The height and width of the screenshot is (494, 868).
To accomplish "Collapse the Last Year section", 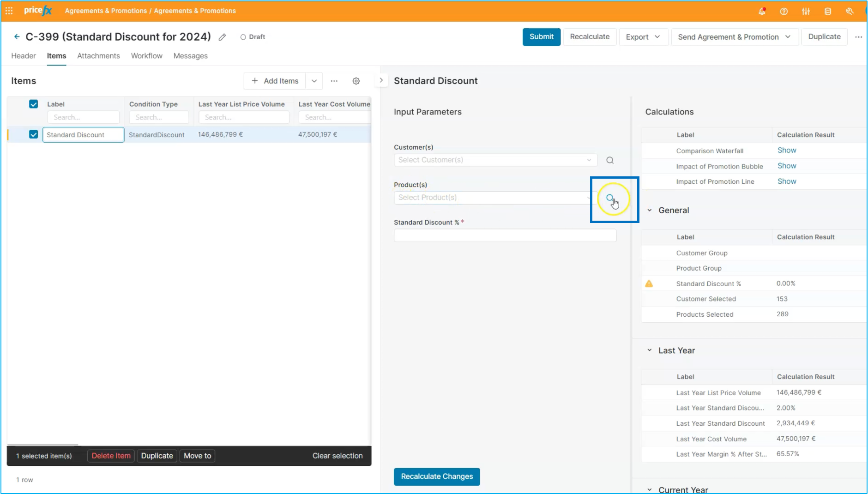I will pyautogui.click(x=649, y=350).
